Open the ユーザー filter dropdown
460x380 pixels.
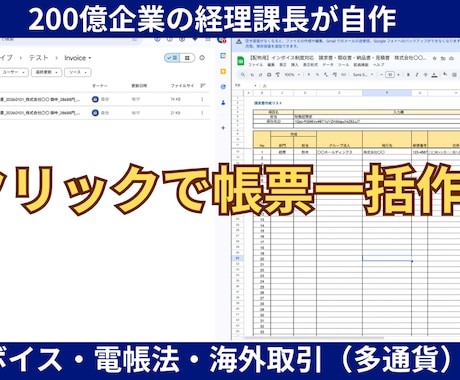click(x=13, y=72)
